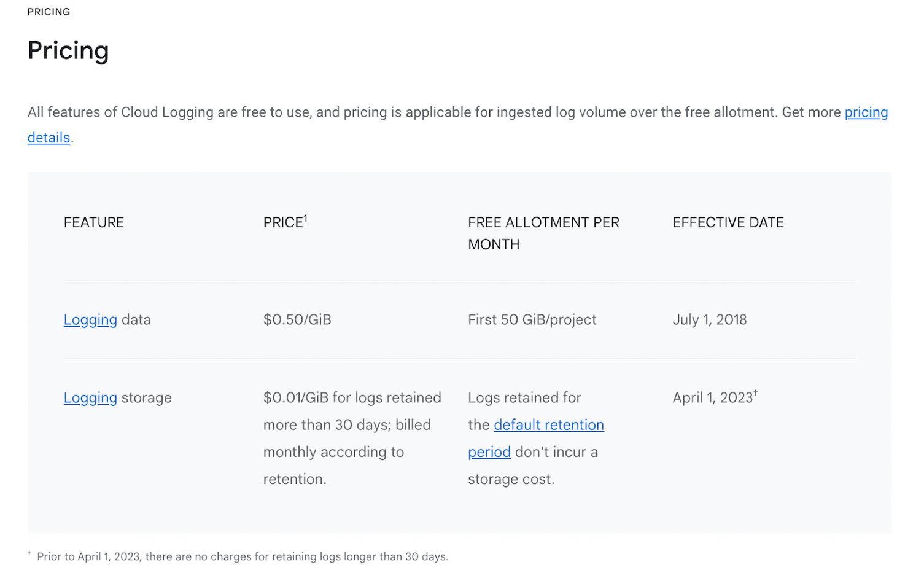The width and height of the screenshot is (924, 570).
Task: Select the July 1, 2018 date
Action: [x=709, y=319]
